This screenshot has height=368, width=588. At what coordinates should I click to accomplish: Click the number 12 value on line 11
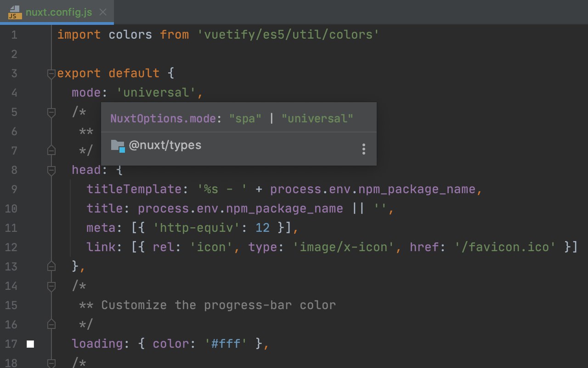(263, 228)
